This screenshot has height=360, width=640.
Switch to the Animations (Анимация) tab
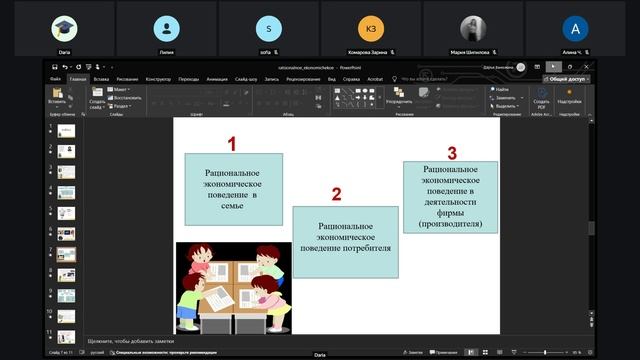[217, 79]
